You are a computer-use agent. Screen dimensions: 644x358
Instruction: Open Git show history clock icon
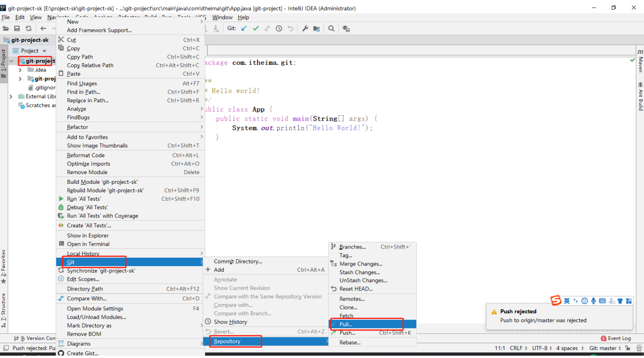279,29
